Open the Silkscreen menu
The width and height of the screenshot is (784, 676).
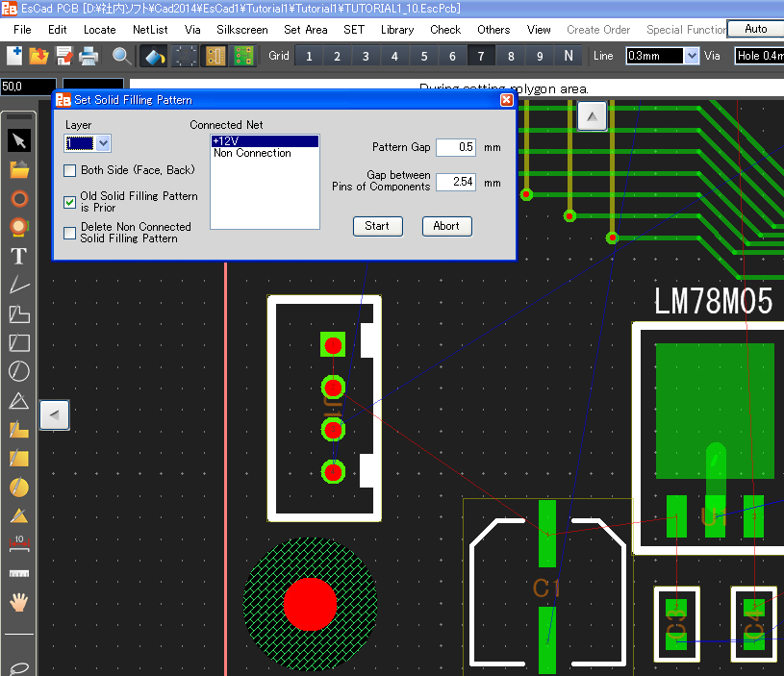(x=242, y=30)
